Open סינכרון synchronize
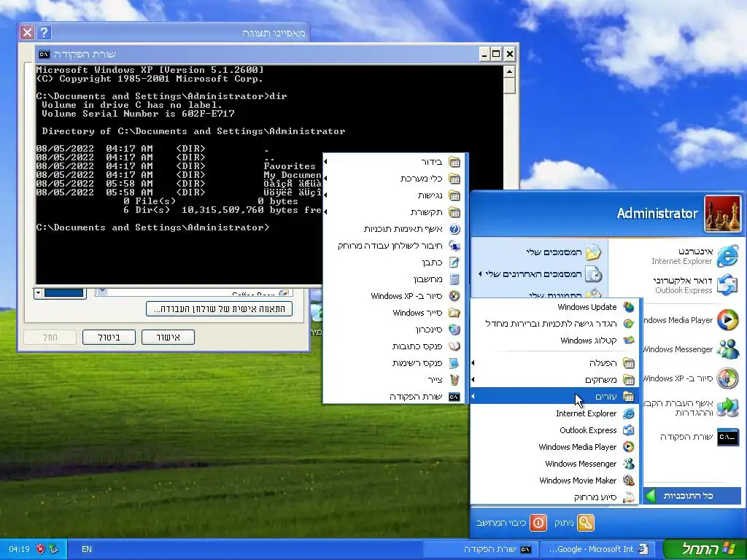This screenshot has width=747, height=560. click(x=395, y=330)
